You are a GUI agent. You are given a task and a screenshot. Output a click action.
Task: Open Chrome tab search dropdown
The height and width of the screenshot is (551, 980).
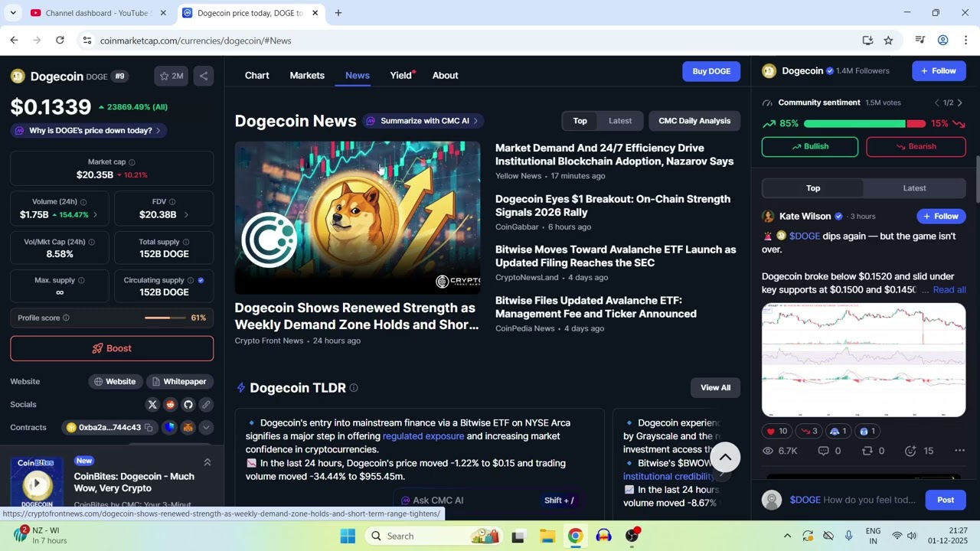(x=13, y=13)
